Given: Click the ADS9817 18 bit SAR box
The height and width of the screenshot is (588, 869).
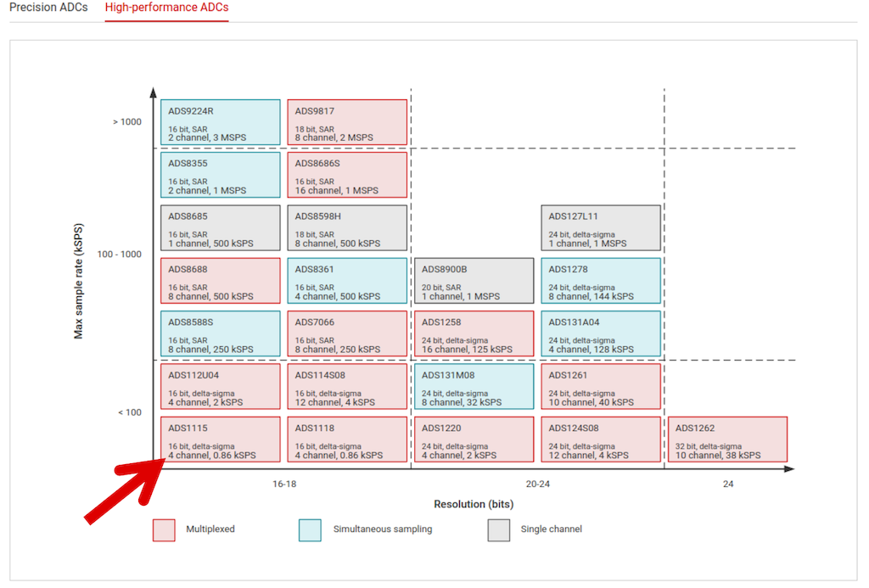Looking at the screenshot, I should click(x=347, y=122).
